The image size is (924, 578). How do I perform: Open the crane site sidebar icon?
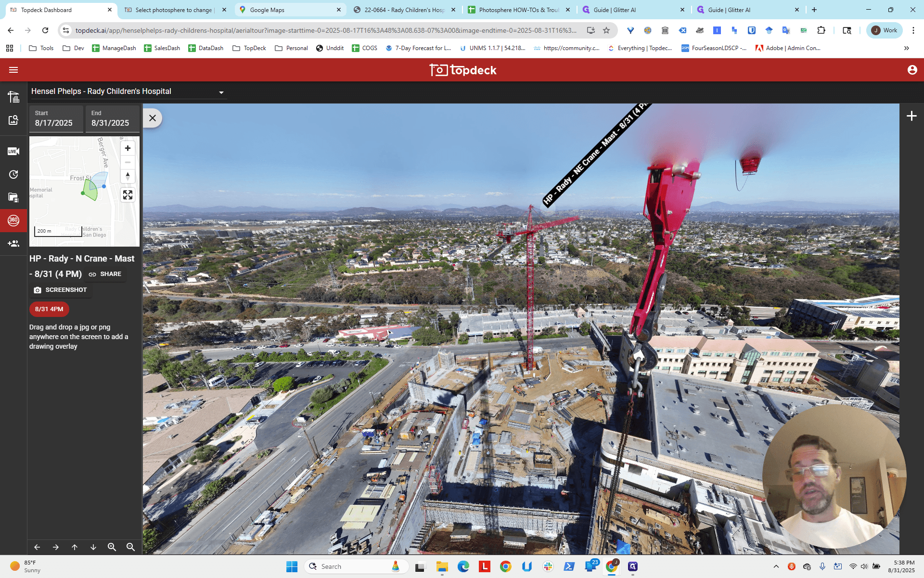pyautogui.click(x=13, y=97)
